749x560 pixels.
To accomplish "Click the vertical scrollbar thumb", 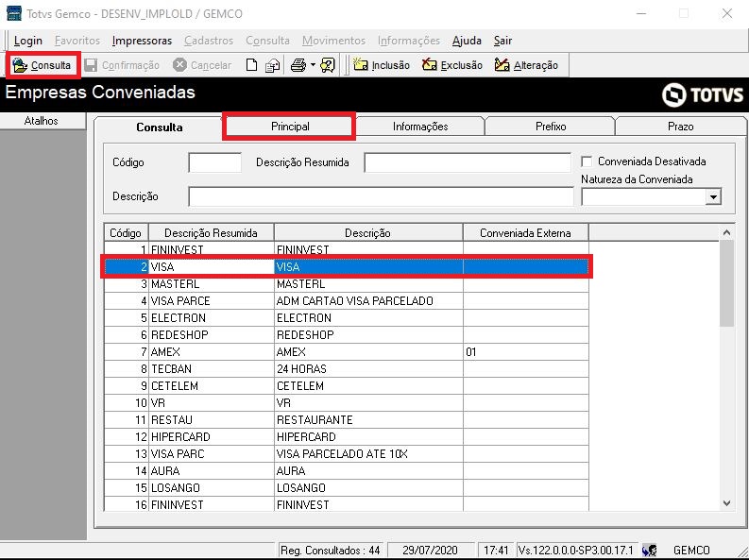I will pyautogui.click(x=726, y=283).
